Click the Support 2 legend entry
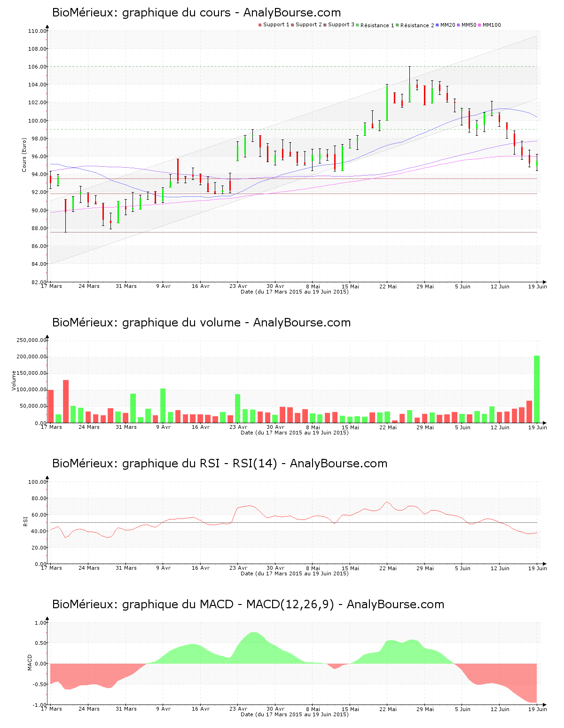This screenshot has height=728, width=564. point(307,25)
